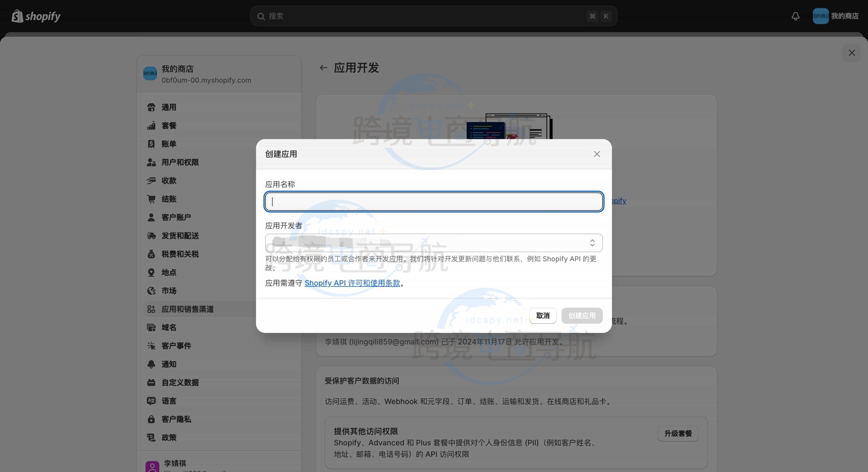Expand the 应用开发者 dropdown selector
Screen dimensions: 868x472
(433, 243)
